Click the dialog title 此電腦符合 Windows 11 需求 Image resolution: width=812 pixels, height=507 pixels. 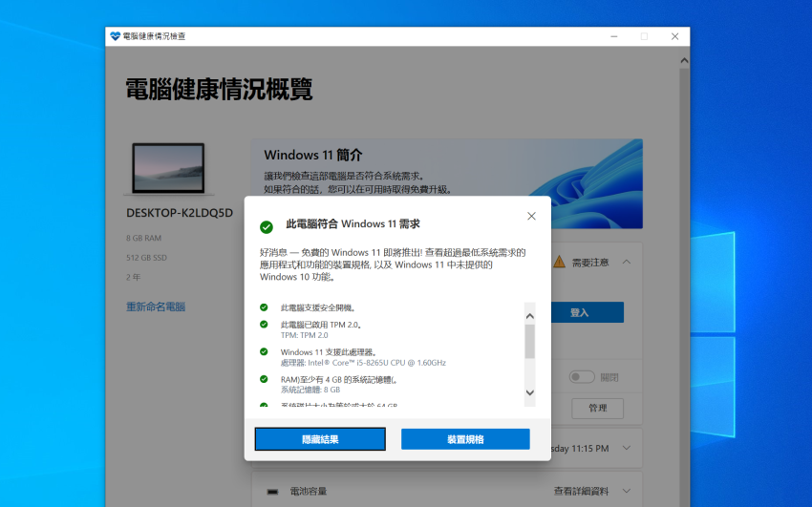pyautogui.click(x=353, y=224)
